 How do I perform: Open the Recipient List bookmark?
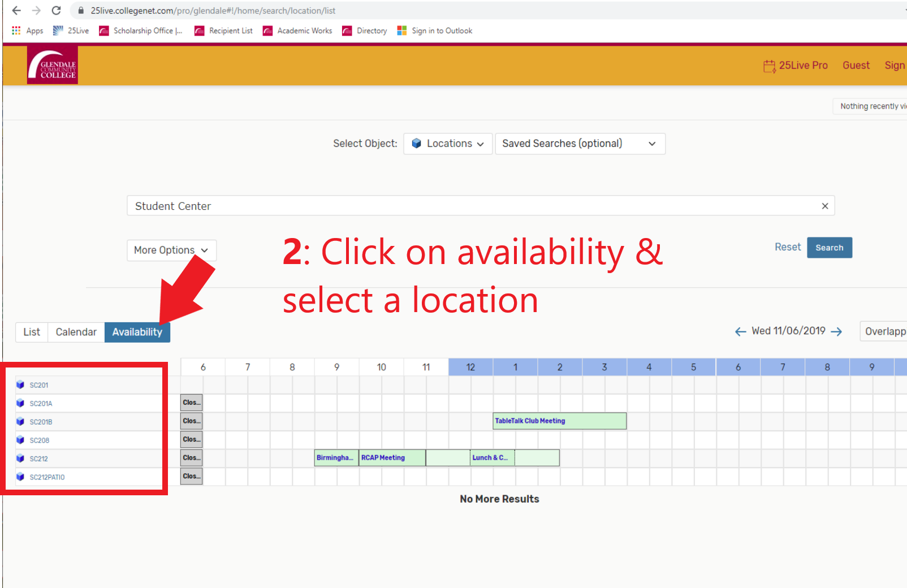tap(223, 31)
